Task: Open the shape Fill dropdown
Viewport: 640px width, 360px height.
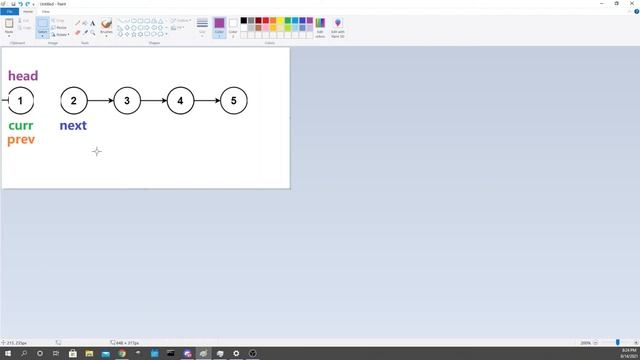Action: [178, 28]
